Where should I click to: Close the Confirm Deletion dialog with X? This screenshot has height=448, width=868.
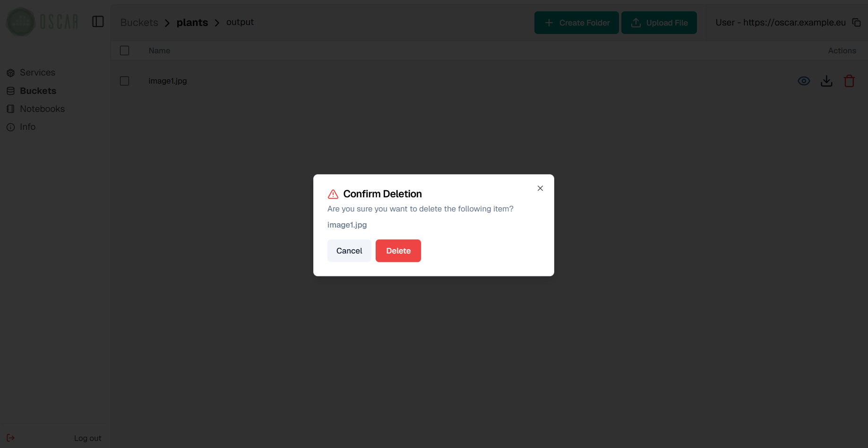(540, 188)
